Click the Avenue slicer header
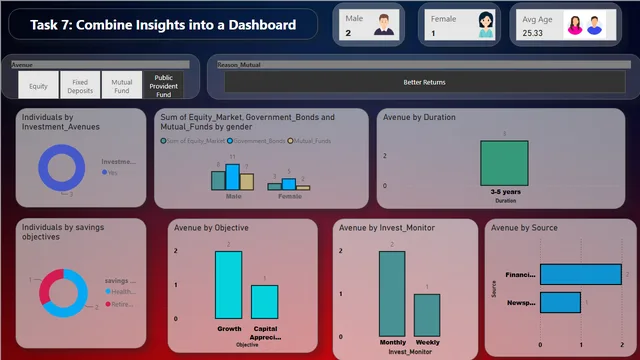The width and height of the screenshot is (640, 360). point(100,64)
